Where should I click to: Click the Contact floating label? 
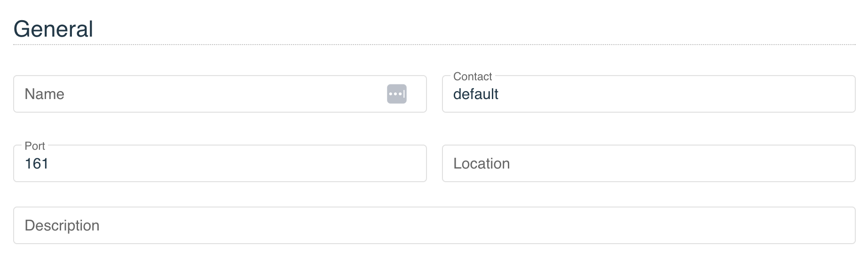[473, 77]
